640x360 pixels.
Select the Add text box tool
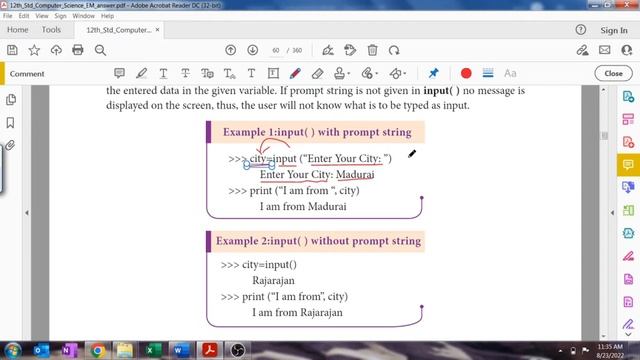[273, 73]
